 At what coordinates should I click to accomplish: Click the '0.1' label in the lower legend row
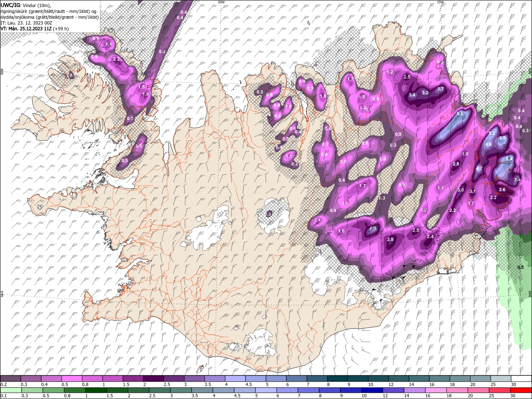tap(4, 396)
